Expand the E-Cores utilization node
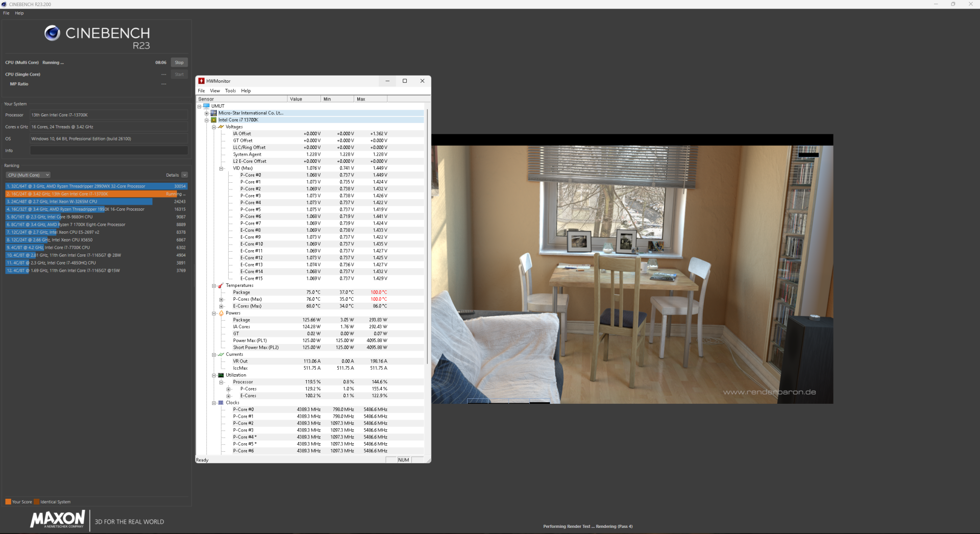Screen dimensions: 980x534 229,396
